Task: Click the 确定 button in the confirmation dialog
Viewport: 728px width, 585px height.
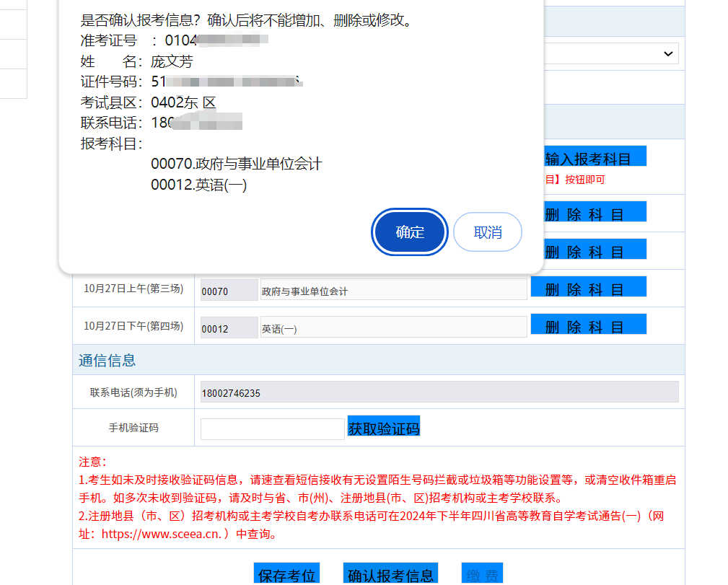Action: tap(410, 232)
